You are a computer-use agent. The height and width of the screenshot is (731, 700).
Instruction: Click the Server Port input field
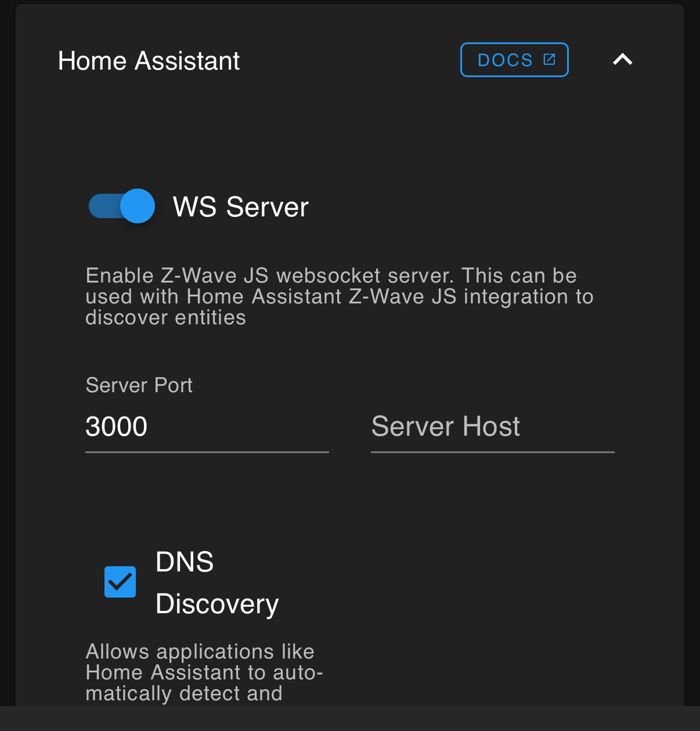[x=207, y=426]
